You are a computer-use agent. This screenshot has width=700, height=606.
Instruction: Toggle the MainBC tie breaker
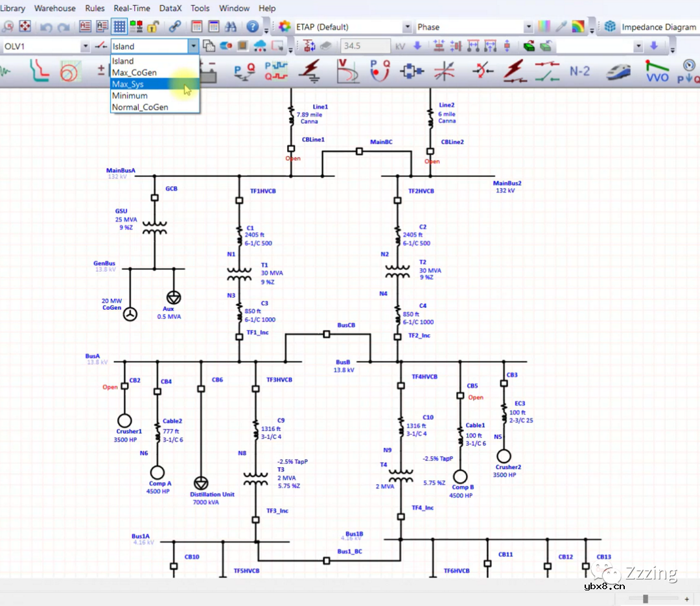[359, 152]
